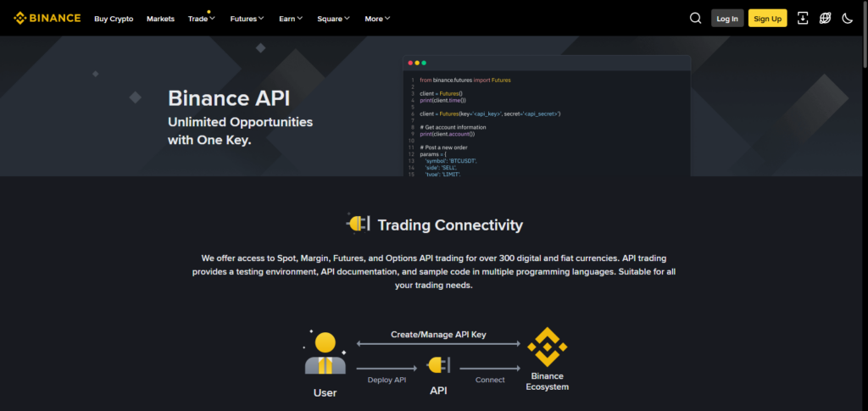Image resolution: width=868 pixels, height=411 pixels.
Task: Click the 'print(client.time())' code line
Action: [x=442, y=100]
